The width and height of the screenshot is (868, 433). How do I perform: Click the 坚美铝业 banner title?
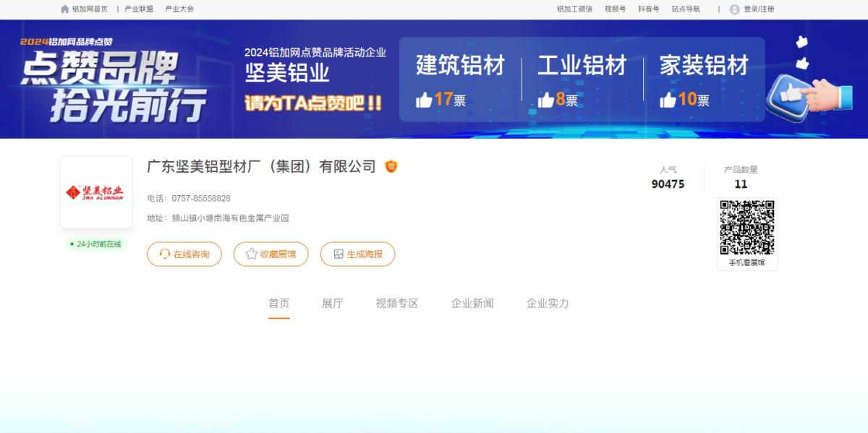tap(287, 73)
